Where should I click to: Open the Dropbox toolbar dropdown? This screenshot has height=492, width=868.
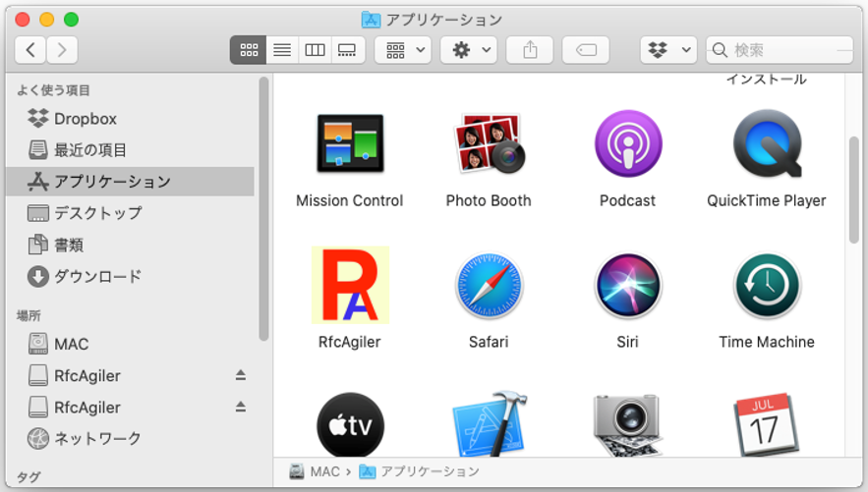click(x=668, y=50)
